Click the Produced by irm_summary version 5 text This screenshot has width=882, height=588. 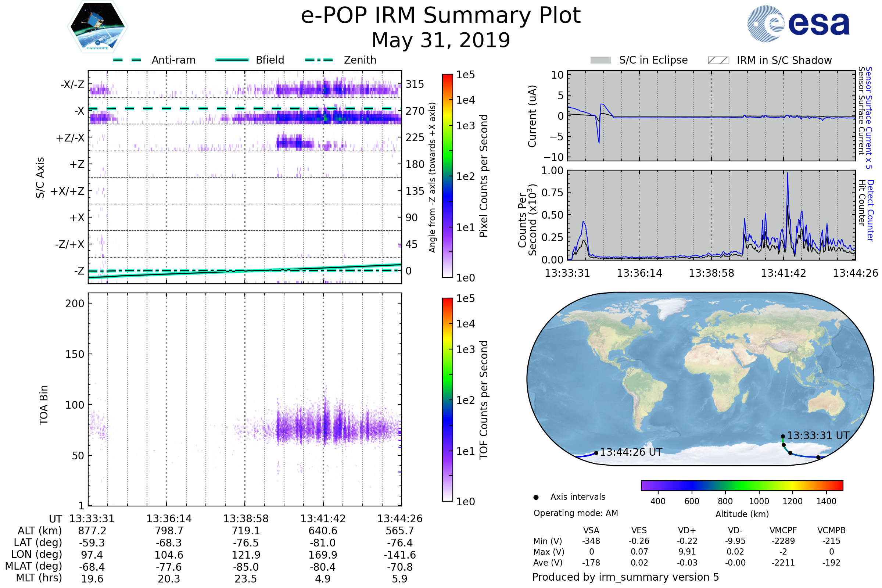click(x=625, y=577)
